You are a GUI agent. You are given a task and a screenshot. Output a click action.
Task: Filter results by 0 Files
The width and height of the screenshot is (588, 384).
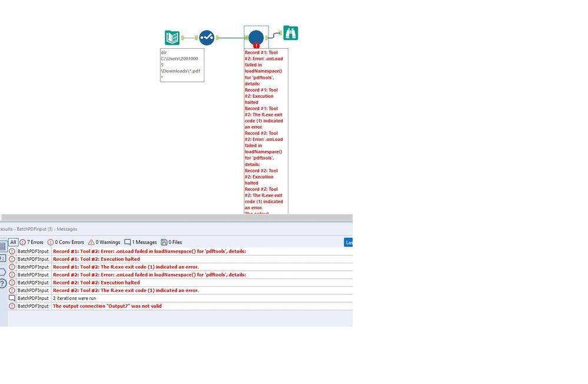pyautogui.click(x=171, y=242)
